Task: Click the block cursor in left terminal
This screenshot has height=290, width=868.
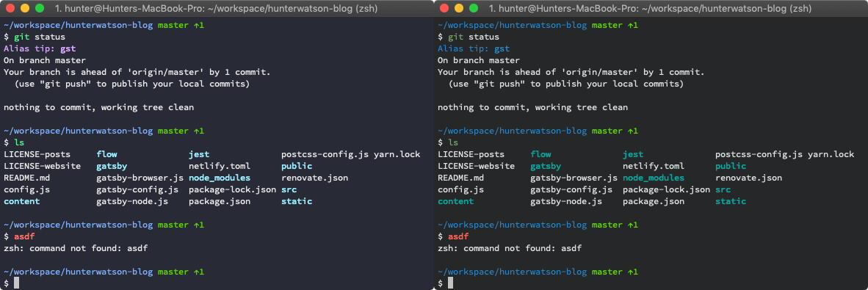Action: (17, 283)
